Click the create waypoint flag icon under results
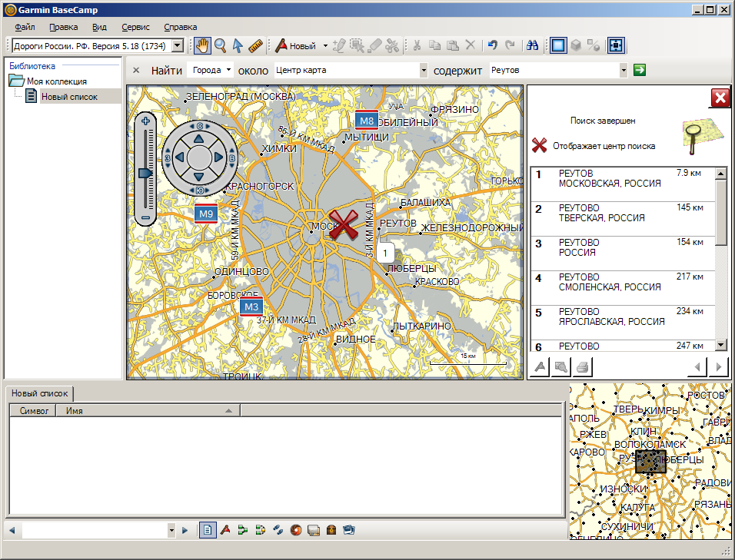The height and width of the screenshot is (560, 735). coord(540,366)
